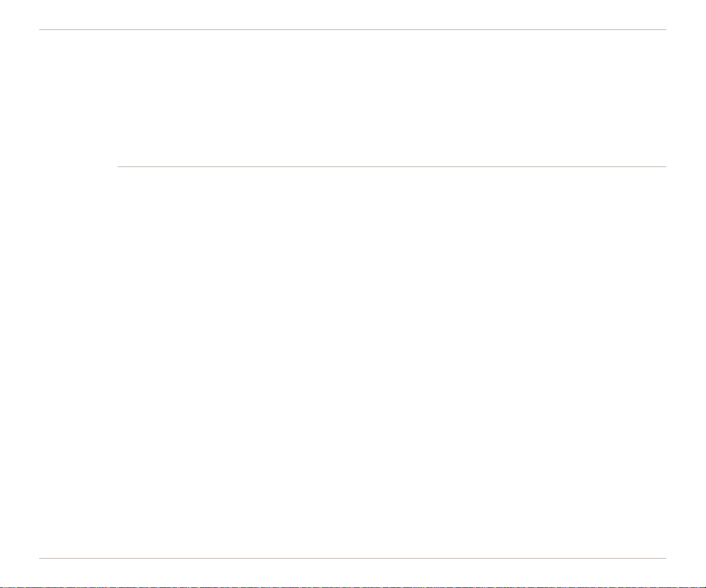This screenshot has width=706, height=588.
Task: Click the top horizontal rule line
Action: pos(353,29)
